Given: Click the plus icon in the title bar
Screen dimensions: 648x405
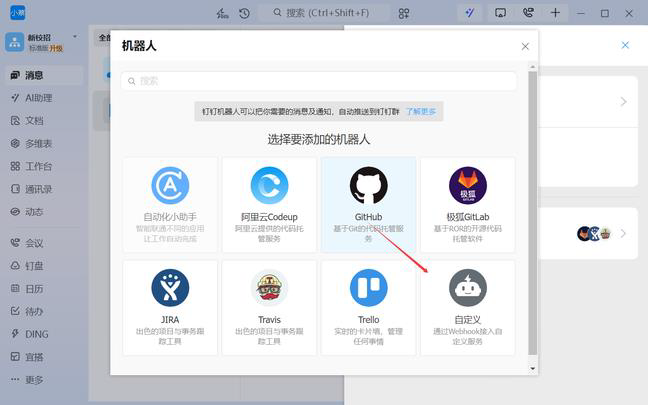Looking at the screenshot, I should pos(555,13).
